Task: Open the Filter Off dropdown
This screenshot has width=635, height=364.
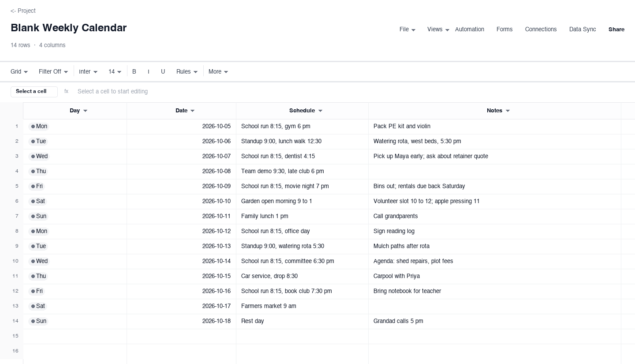Action: pos(53,71)
